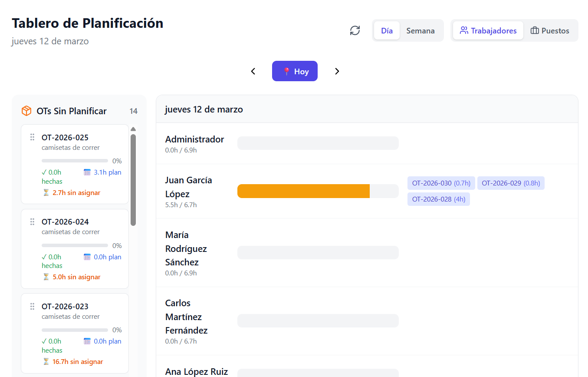This screenshot has height=377, width=588.
Task: Click the right chevron to view next day
Action: [x=337, y=71]
